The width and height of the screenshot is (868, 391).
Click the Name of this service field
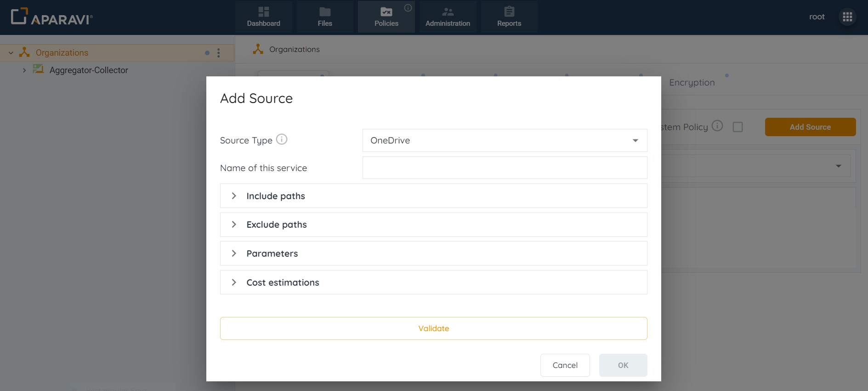(505, 168)
